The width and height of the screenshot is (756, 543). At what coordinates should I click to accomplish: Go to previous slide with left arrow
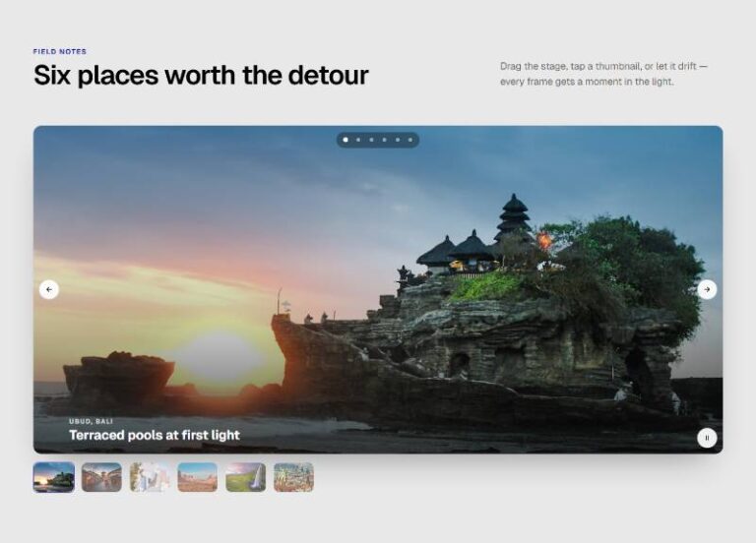click(48, 289)
